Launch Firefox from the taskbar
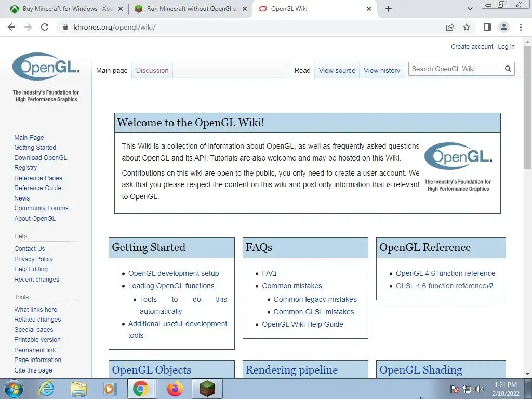Image resolution: width=532 pixels, height=399 pixels. [x=175, y=389]
